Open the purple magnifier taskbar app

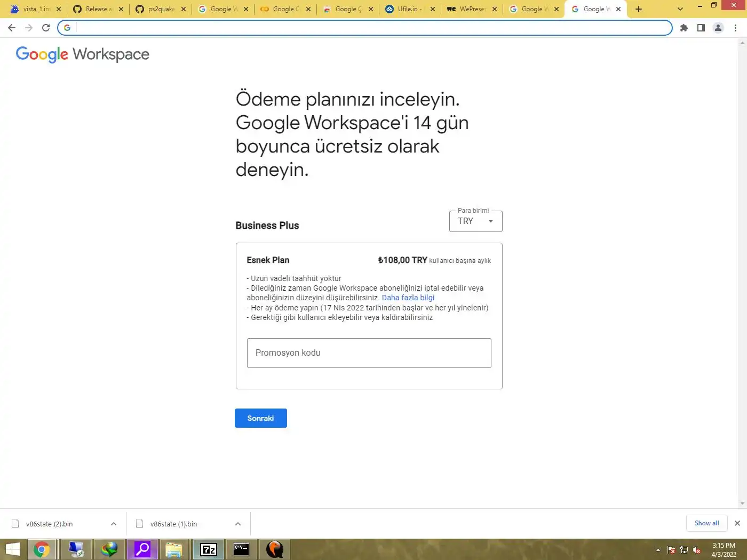pyautogui.click(x=142, y=549)
